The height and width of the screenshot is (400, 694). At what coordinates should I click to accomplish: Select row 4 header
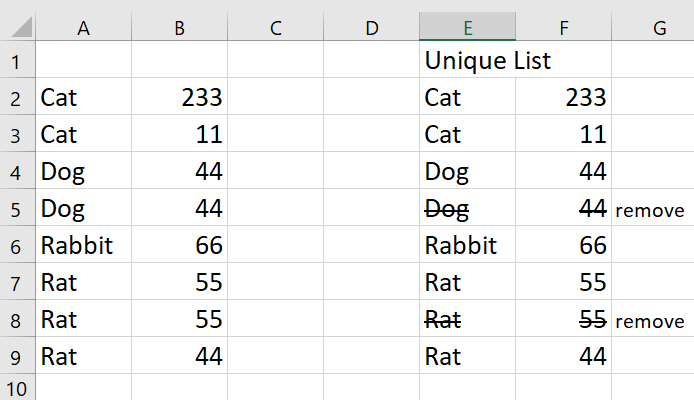pos(17,170)
